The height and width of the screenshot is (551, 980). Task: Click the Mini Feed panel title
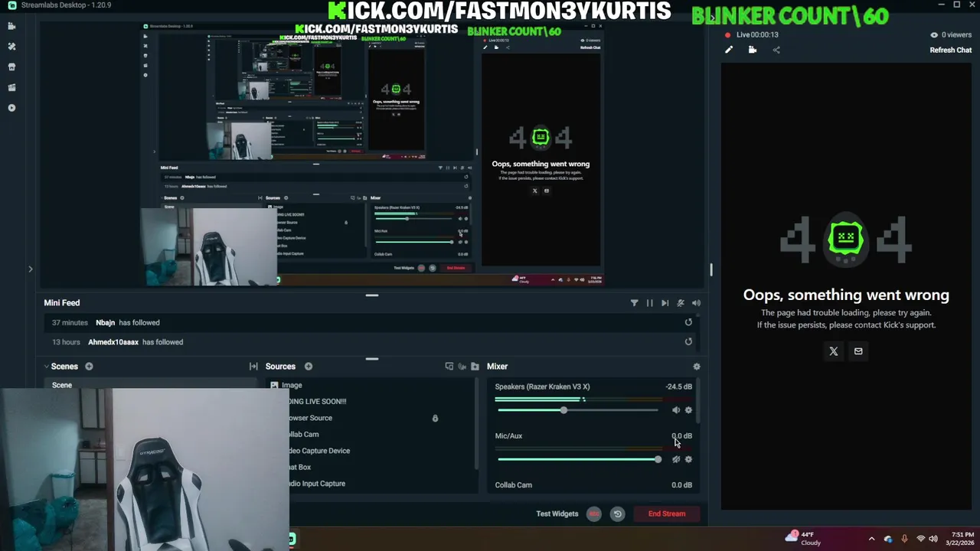62,303
